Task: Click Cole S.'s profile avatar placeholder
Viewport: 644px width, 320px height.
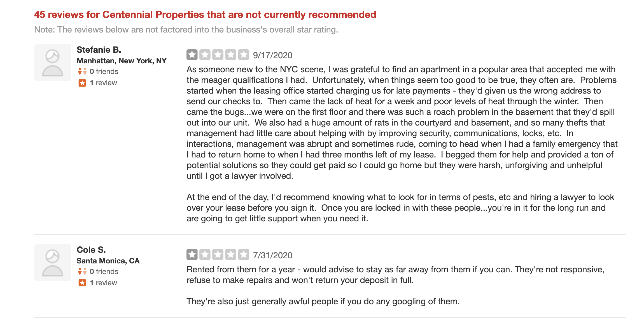Action: tap(53, 263)
